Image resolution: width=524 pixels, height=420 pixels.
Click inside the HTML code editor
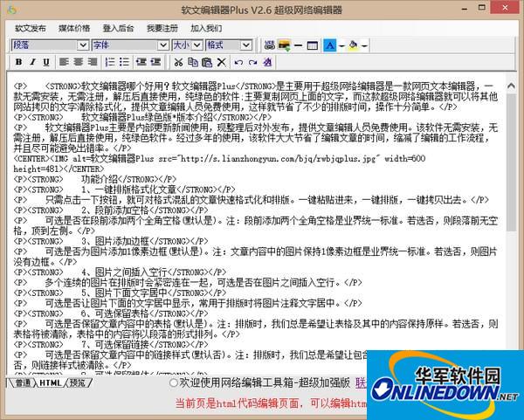click(256, 224)
